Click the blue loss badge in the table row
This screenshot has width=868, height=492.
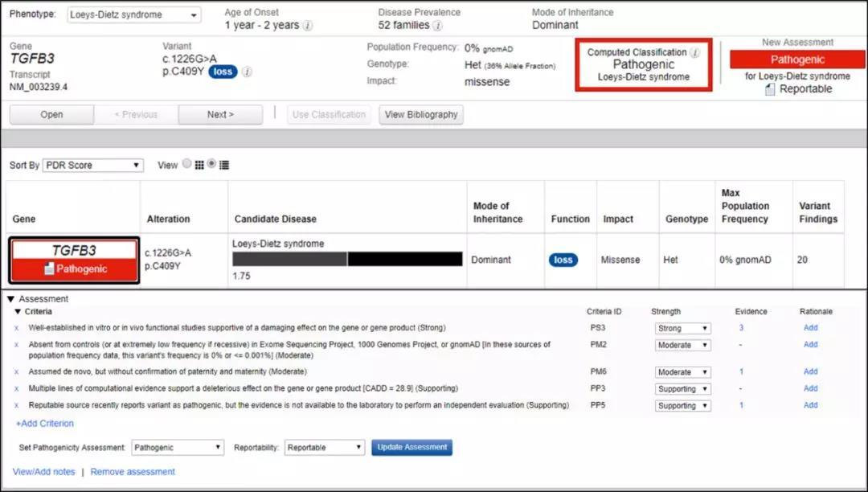[563, 260]
